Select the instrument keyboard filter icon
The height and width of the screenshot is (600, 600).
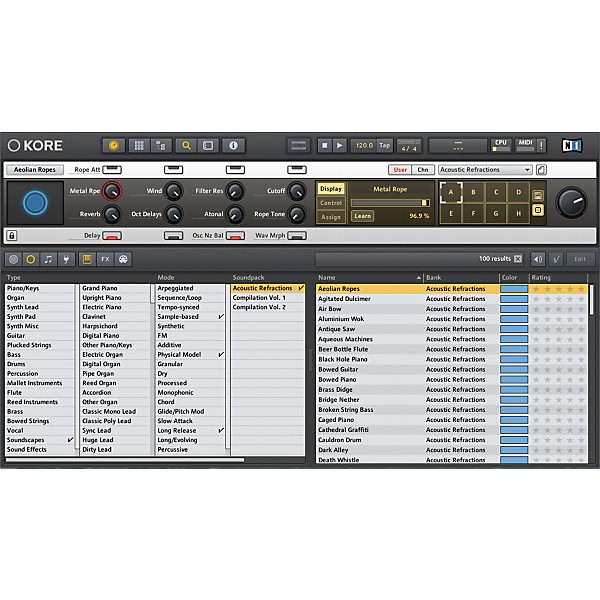tap(87, 259)
